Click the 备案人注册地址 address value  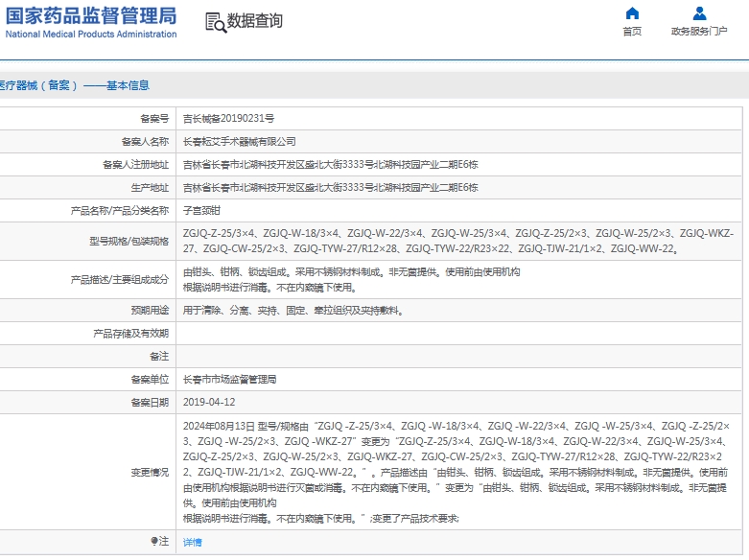(x=330, y=164)
